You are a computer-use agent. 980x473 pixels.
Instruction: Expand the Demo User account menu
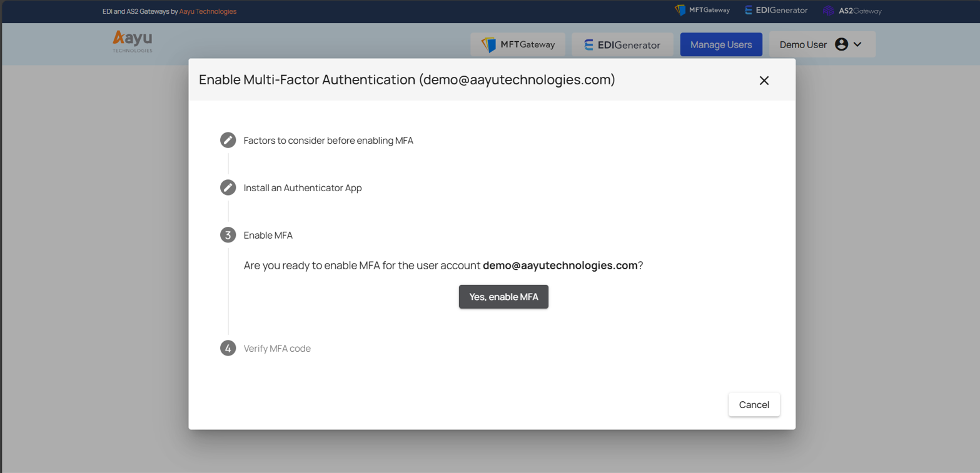[x=822, y=44]
